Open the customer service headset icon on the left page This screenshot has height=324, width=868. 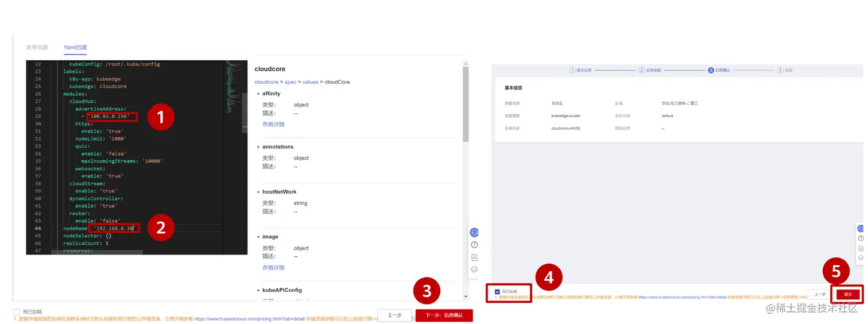474,233
